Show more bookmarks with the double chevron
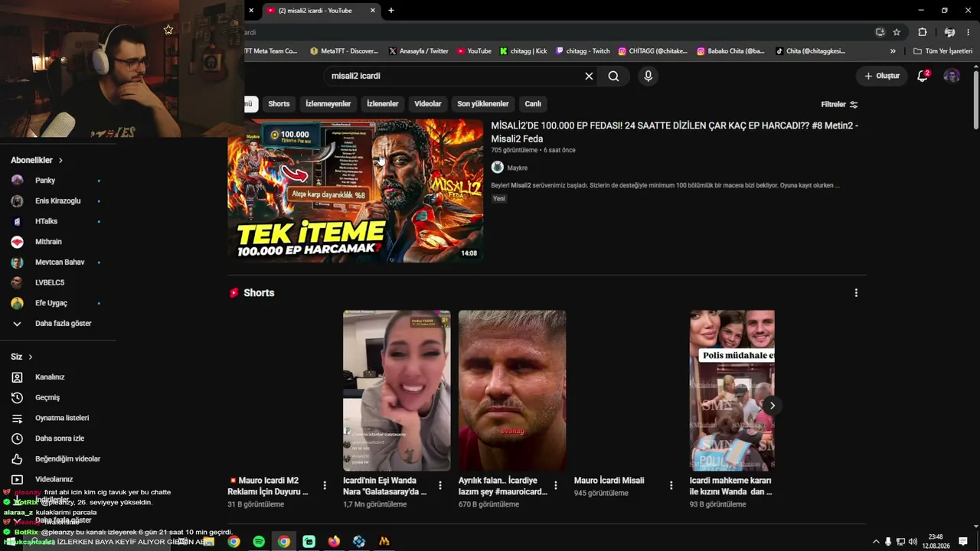 [x=893, y=51]
